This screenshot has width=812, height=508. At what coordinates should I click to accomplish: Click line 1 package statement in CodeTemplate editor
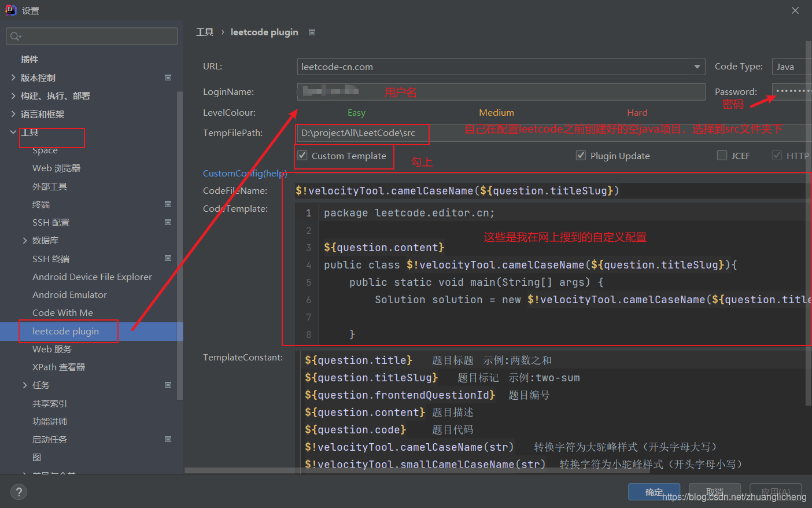pos(409,213)
